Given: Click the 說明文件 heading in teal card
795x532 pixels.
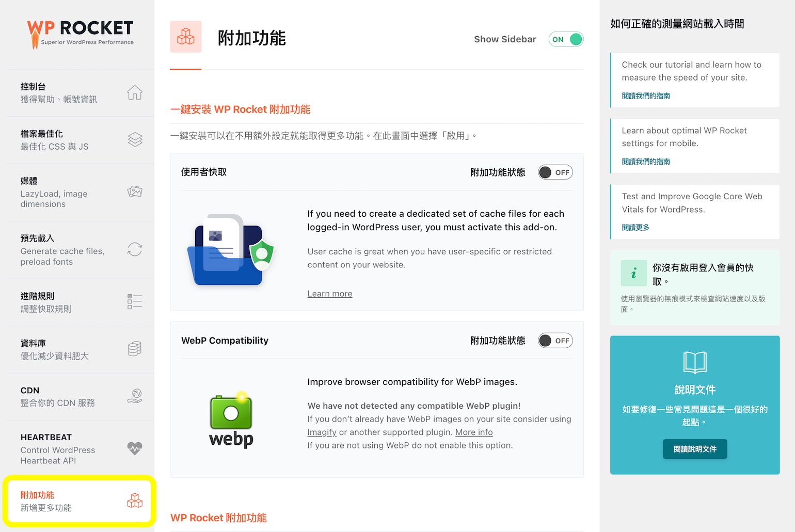Looking at the screenshot, I should pyautogui.click(x=695, y=390).
